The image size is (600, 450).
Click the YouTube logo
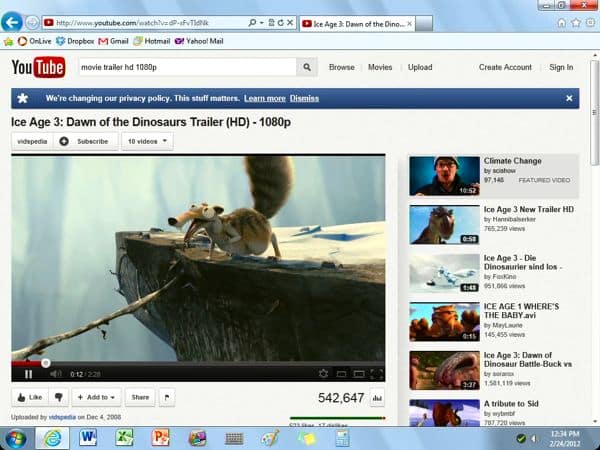(38, 67)
